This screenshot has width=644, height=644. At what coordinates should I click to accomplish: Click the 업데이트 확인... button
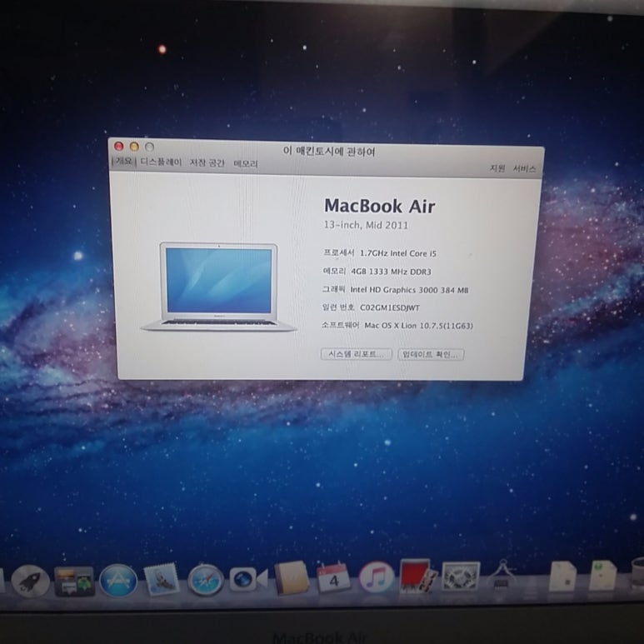(x=431, y=354)
